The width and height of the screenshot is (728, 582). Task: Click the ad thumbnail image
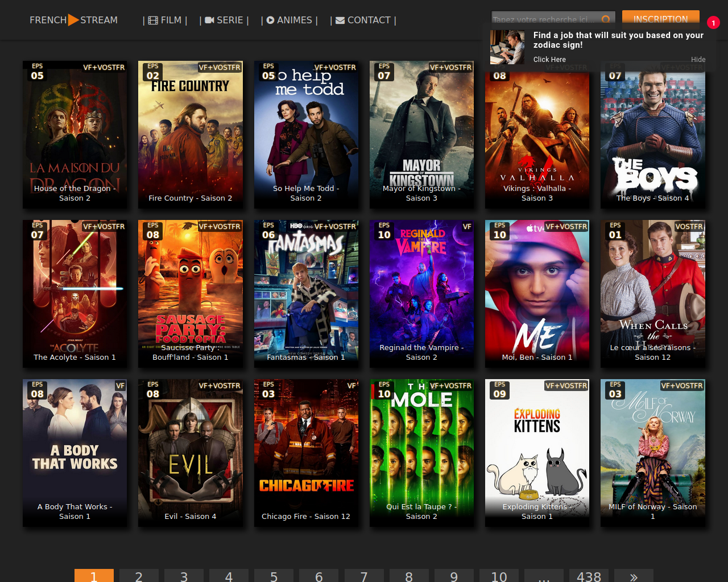coord(507,47)
